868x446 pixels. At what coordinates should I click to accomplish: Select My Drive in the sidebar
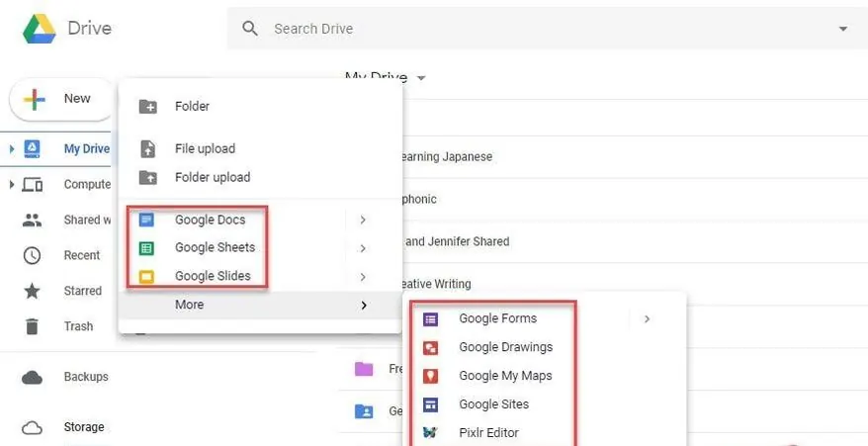[87, 148]
